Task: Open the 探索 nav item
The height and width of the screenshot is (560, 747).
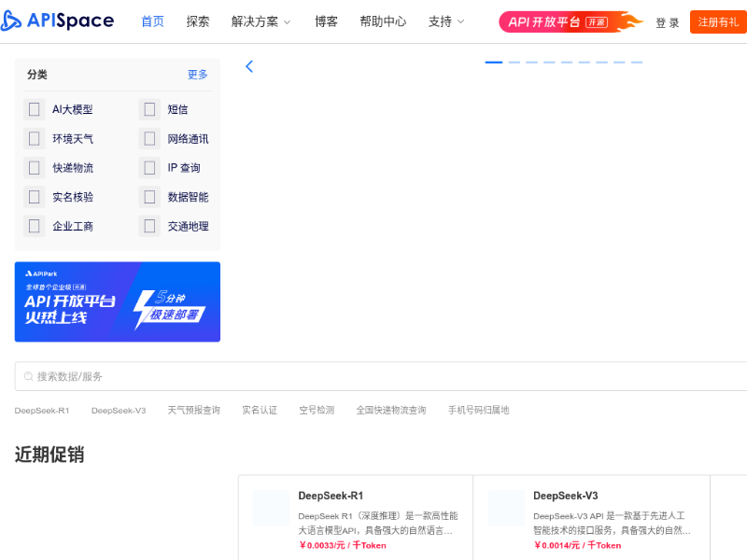Action: (198, 21)
